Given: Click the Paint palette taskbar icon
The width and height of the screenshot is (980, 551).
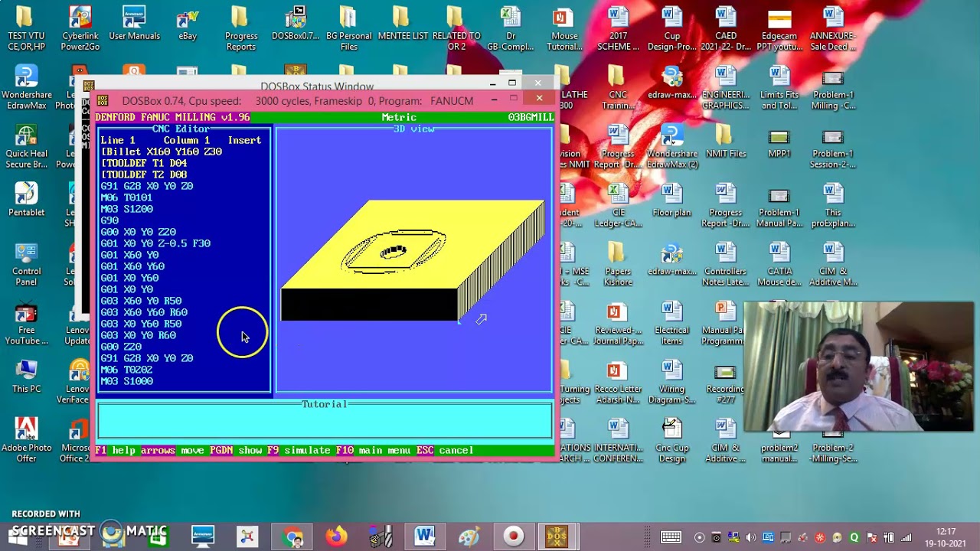Looking at the screenshot, I should [x=469, y=536].
